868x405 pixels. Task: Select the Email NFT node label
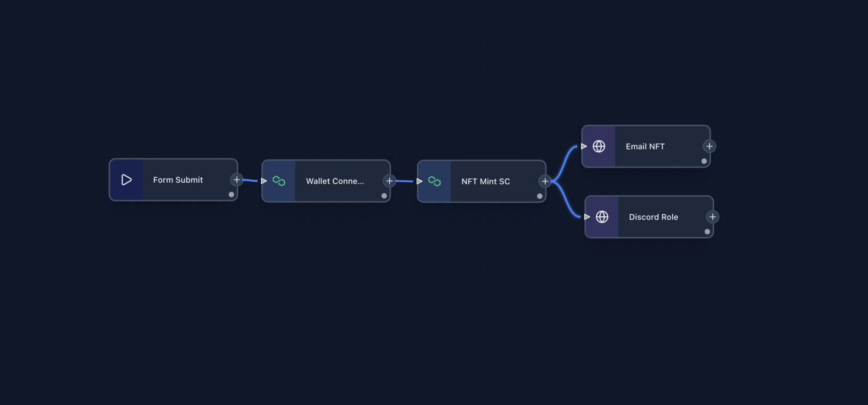click(645, 146)
